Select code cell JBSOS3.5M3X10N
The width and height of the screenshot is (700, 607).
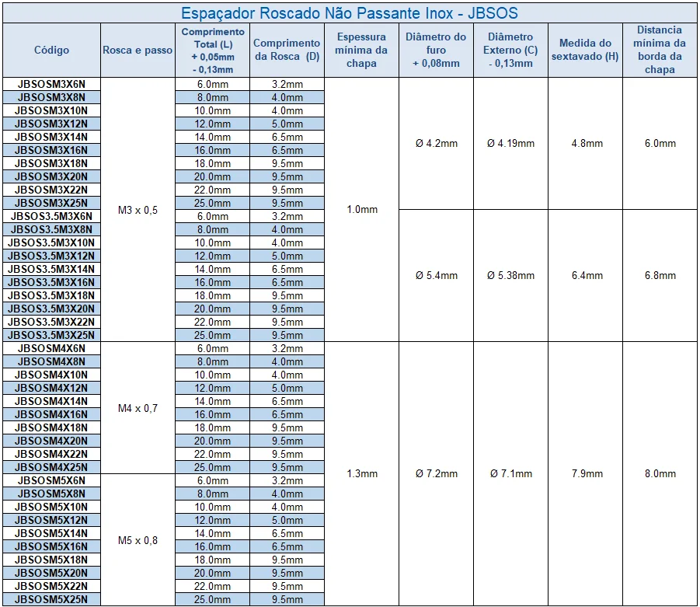pos(52,242)
